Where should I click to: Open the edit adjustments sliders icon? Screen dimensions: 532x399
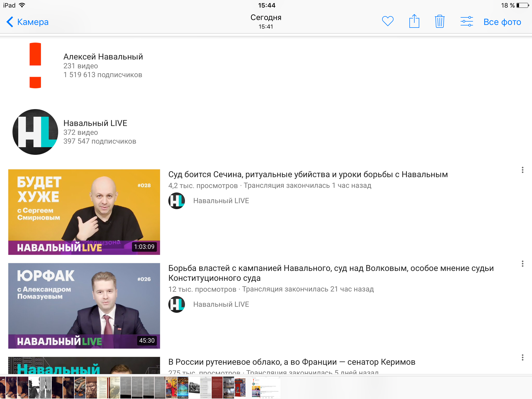pyautogui.click(x=467, y=21)
